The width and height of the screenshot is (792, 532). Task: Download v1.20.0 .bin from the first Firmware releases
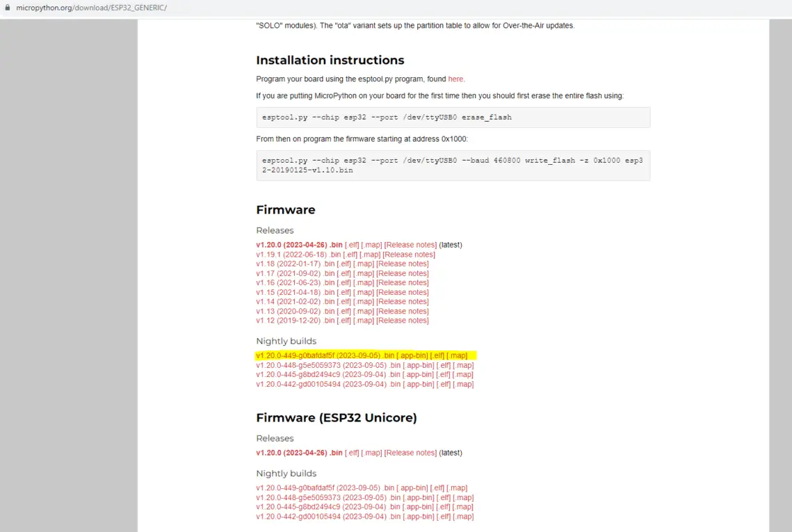pos(299,245)
